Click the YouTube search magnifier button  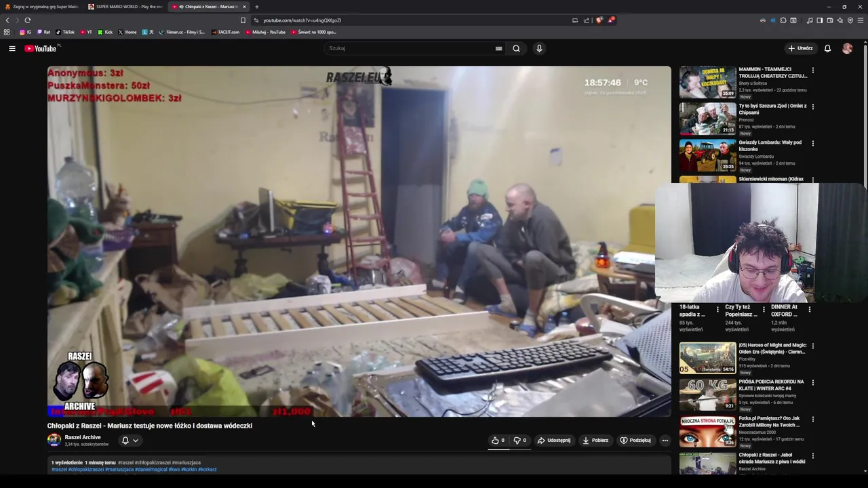click(516, 48)
